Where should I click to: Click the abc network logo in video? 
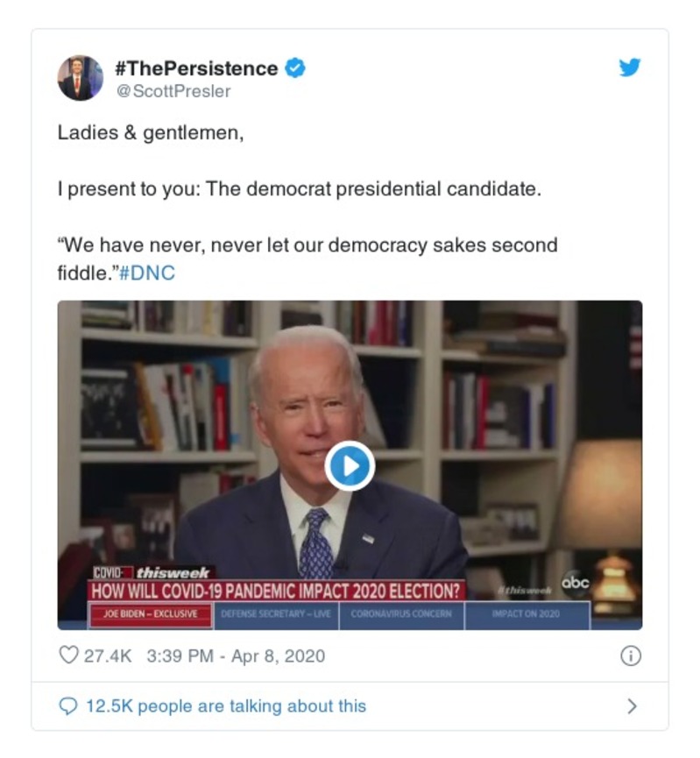[574, 583]
